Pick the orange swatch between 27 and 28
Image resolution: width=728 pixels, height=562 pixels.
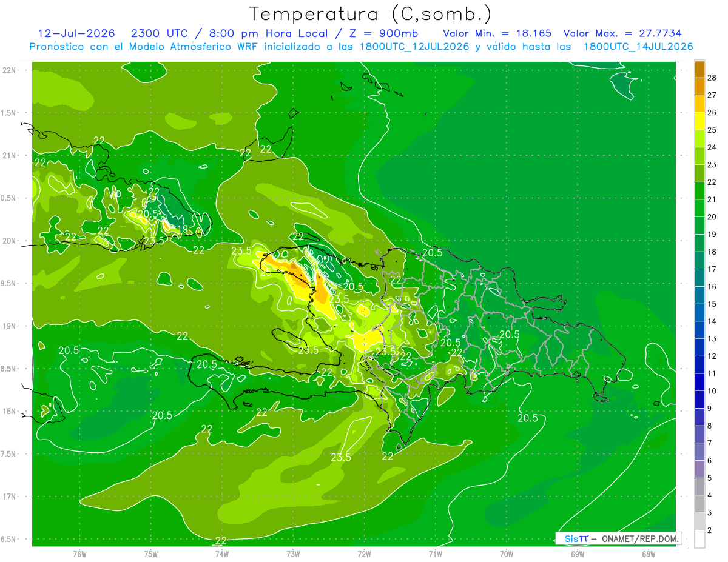(x=699, y=87)
